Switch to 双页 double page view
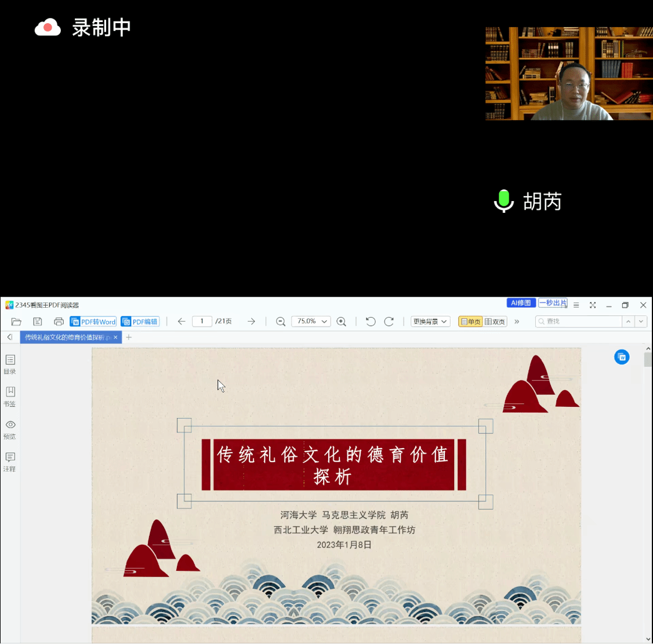Screen dimensions: 653x644 click(x=495, y=322)
